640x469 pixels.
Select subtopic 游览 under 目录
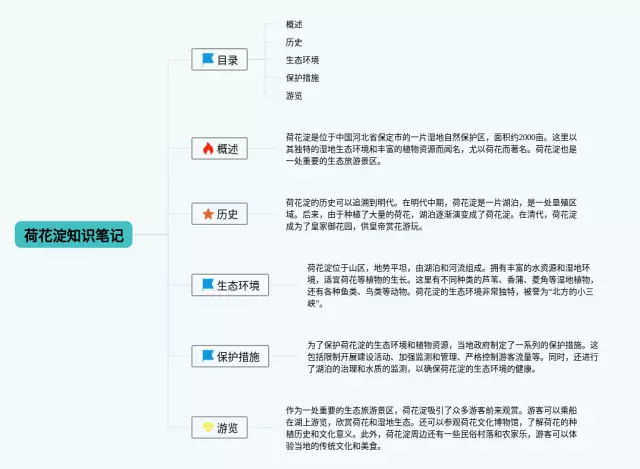tap(294, 96)
